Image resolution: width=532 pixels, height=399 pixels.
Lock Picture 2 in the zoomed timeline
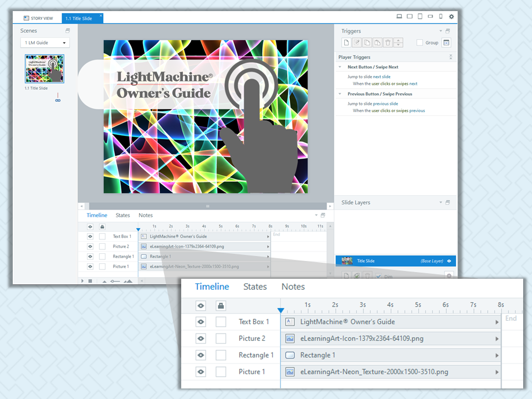pyautogui.click(x=221, y=338)
